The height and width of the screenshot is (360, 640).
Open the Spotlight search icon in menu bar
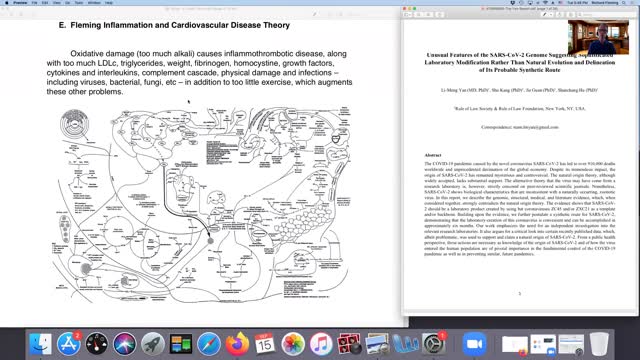(x=624, y=2)
